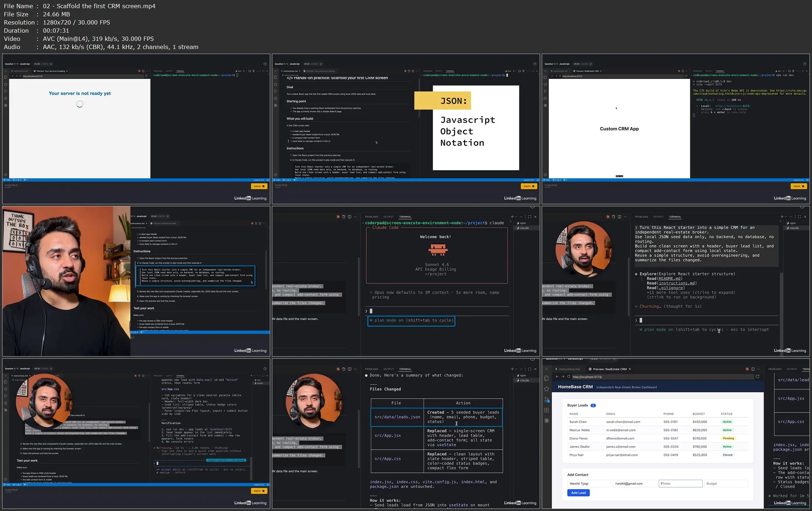Click orange Claude icon above HomeBase CRM preview

click(x=747, y=369)
